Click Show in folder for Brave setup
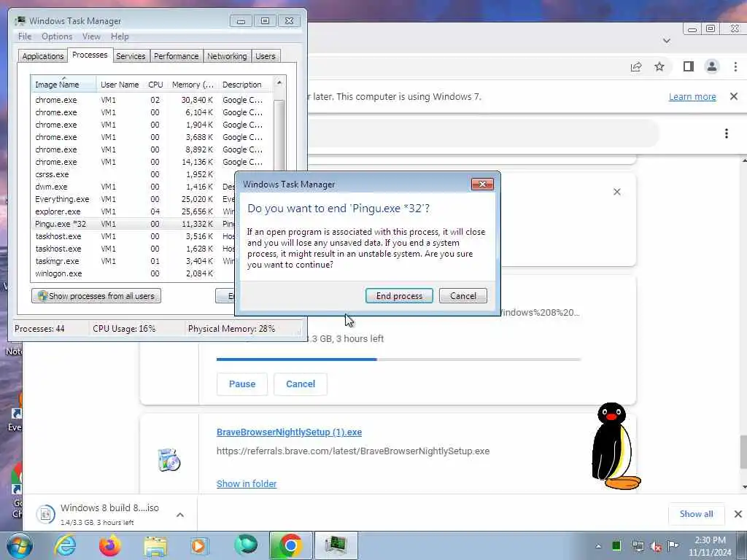This screenshot has height=560, width=747. (x=247, y=484)
